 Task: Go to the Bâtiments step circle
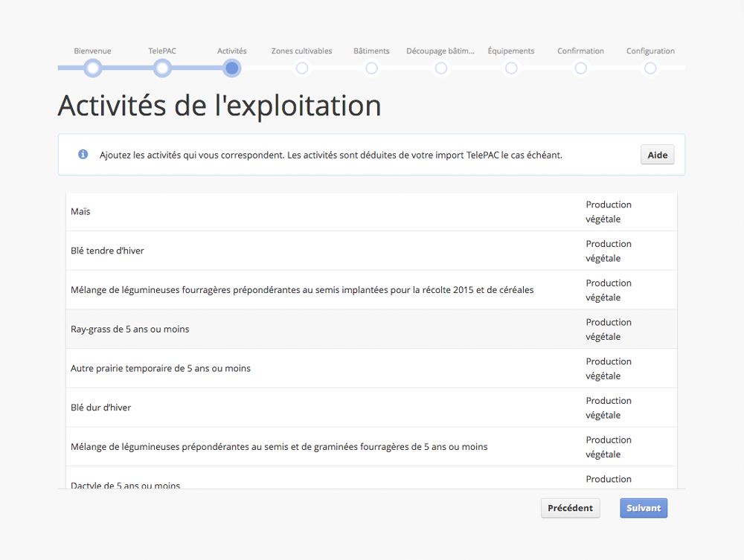371,68
